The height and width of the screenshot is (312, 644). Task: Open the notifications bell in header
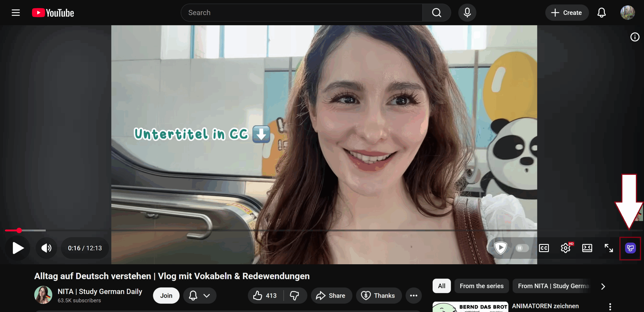pos(601,13)
